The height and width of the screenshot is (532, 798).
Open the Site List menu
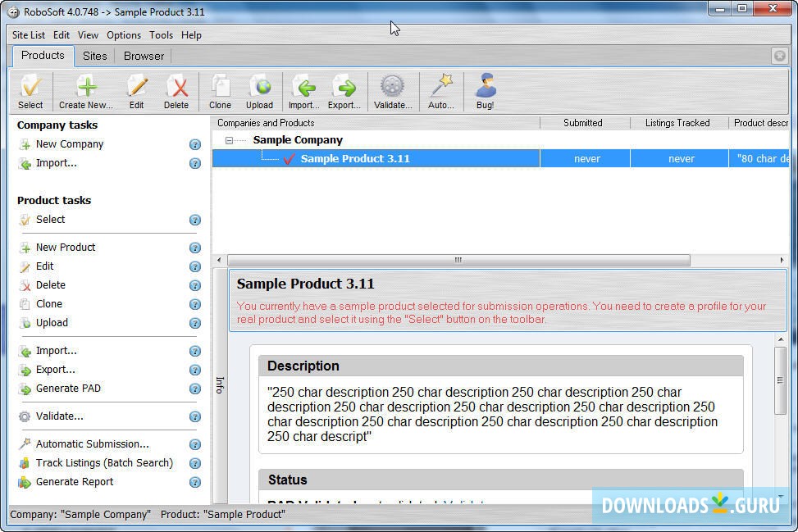29,35
